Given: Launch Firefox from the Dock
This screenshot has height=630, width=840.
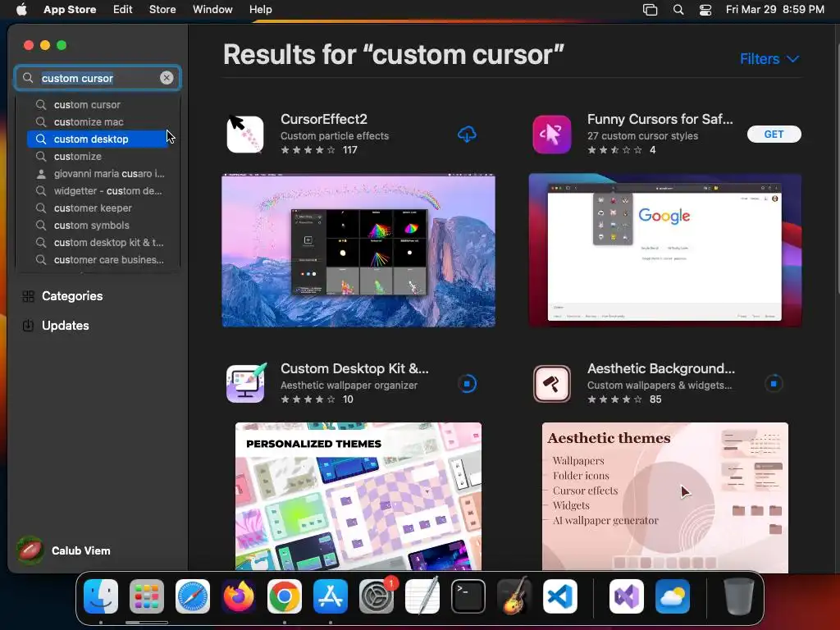Looking at the screenshot, I should (239, 596).
